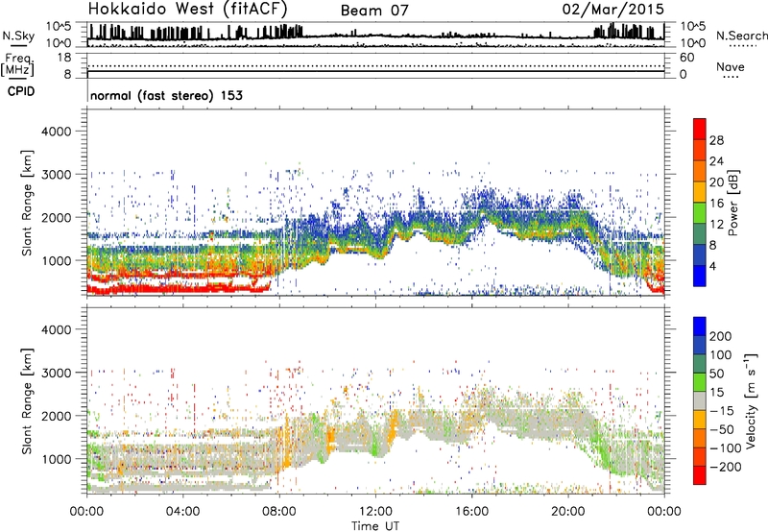Image resolution: width=768 pixels, height=532 pixels.
Task: Click the 'Time UT' axis label
Action: [x=375, y=526]
